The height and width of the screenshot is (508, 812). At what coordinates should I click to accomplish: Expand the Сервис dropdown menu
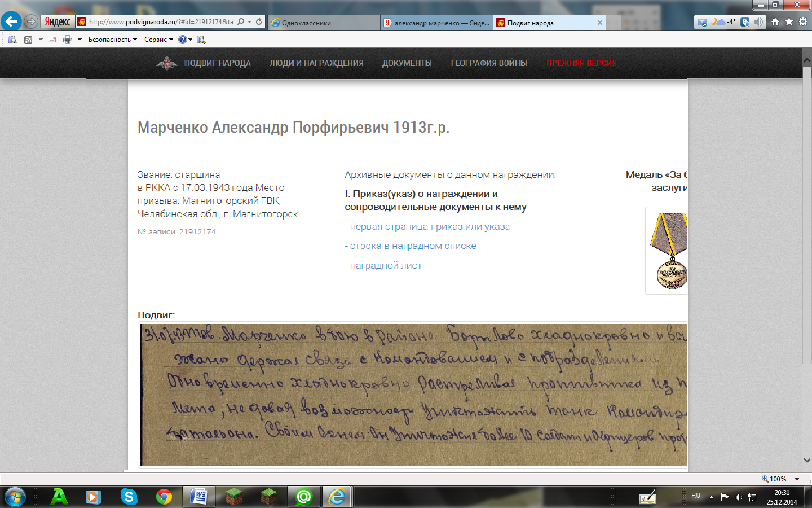(158, 40)
